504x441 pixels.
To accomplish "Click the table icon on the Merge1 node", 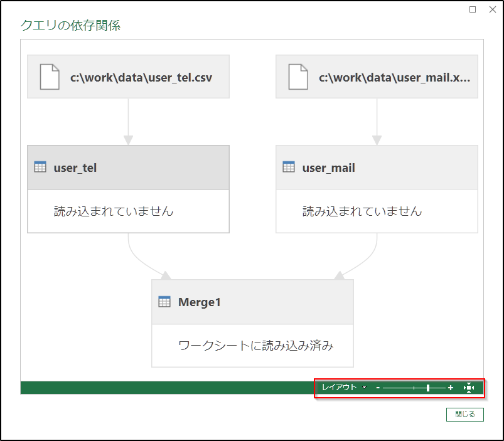I will pyautogui.click(x=164, y=301).
